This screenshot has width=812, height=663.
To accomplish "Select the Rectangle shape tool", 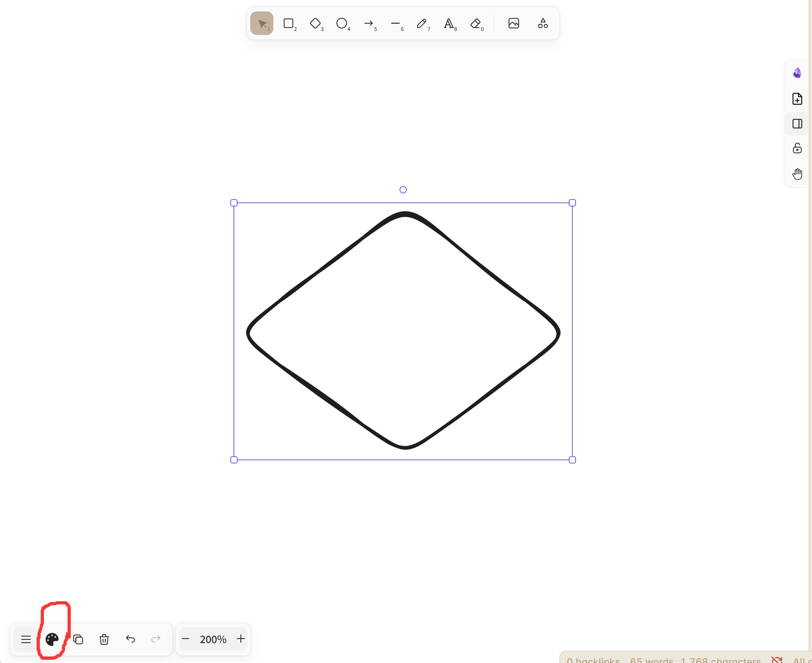I will pyautogui.click(x=288, y=24).
